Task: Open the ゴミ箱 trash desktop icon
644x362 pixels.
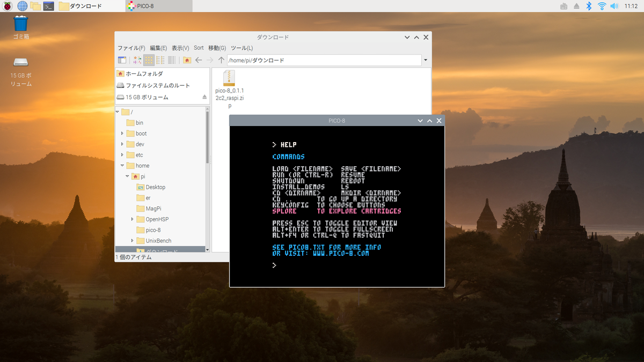Action: click(20, 27)
